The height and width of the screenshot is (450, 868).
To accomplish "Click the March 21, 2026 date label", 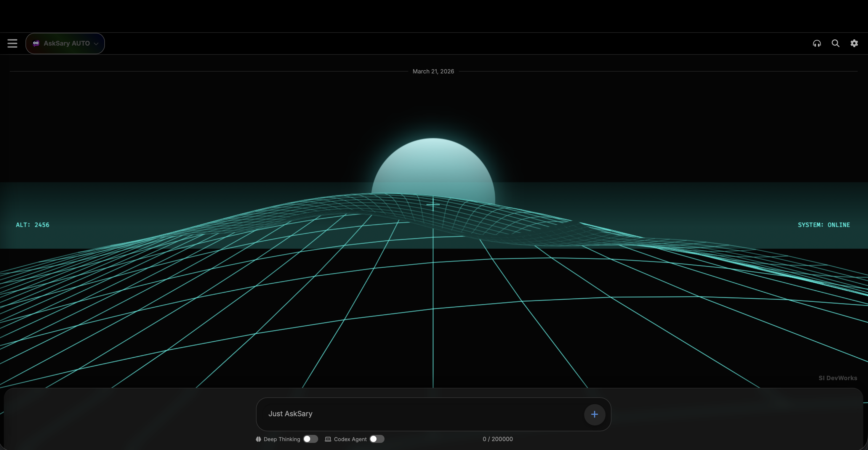I will pos(433,71).
